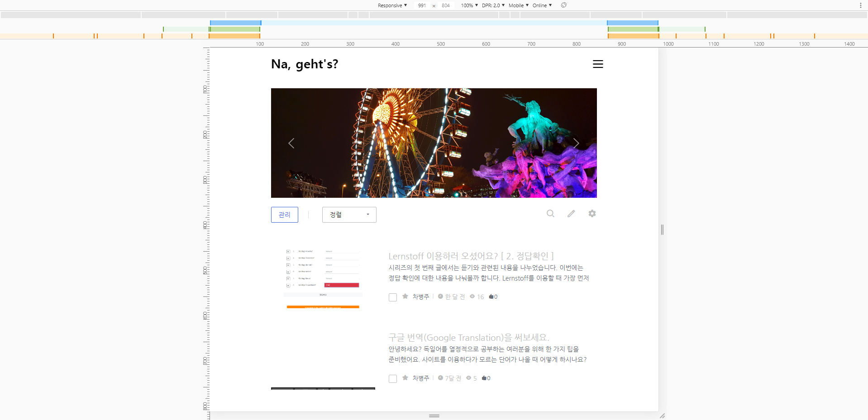Screen dimensions: 868x420
Task: Open the Mobile device type dropdown
Action: pyautogui.click(x=519, y=5)
